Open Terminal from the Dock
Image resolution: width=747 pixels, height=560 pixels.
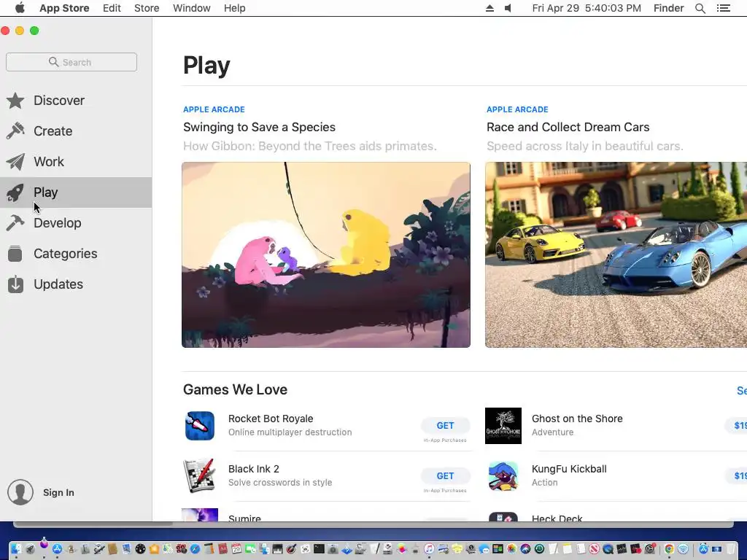[x=319, y=549]
